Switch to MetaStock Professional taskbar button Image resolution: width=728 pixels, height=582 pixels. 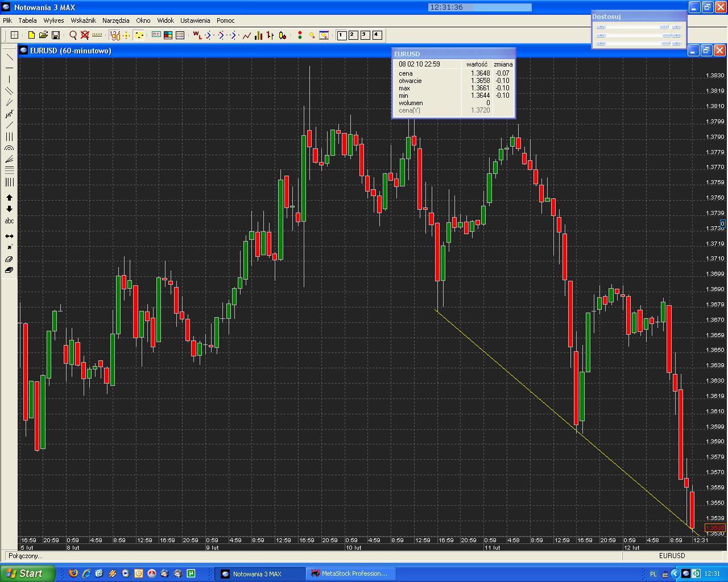(350, 573)
